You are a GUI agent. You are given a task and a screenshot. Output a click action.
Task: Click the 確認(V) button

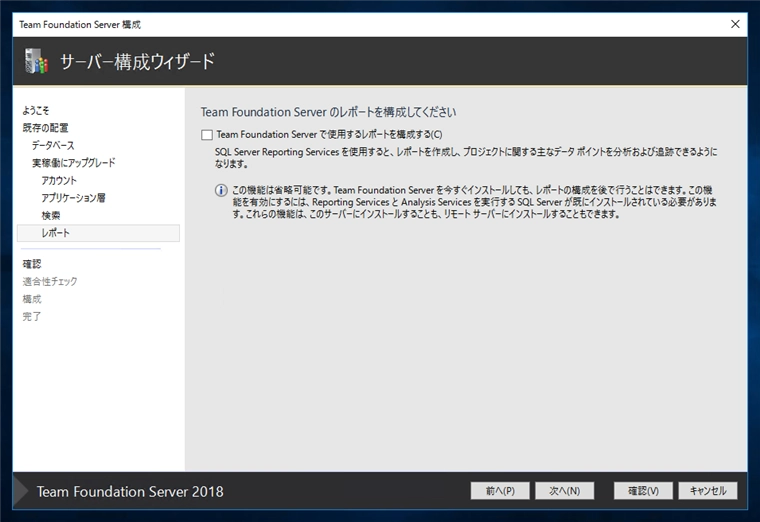[x=643, y=490]
